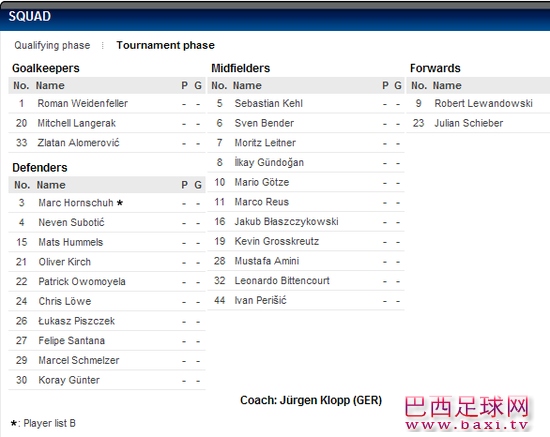
Task: Open Mitchell Langerak player profile
Action: point(76,123)
